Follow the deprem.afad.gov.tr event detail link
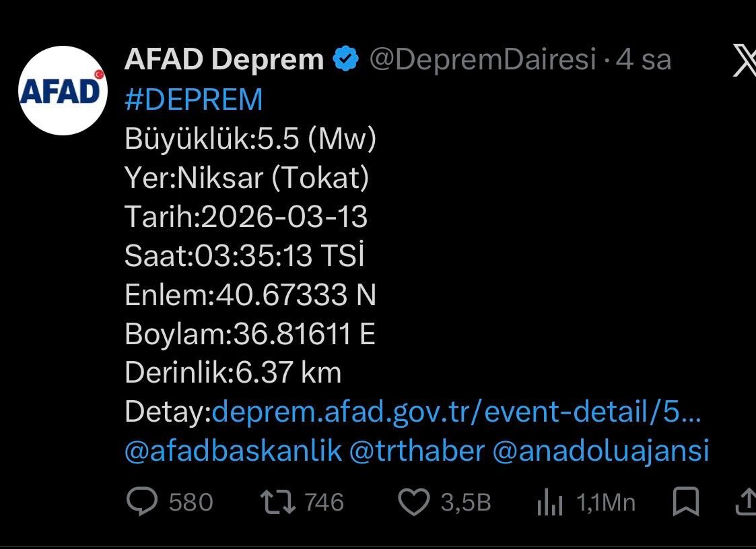The width and height of the screenshot is (756, 549). click(458, 412)
